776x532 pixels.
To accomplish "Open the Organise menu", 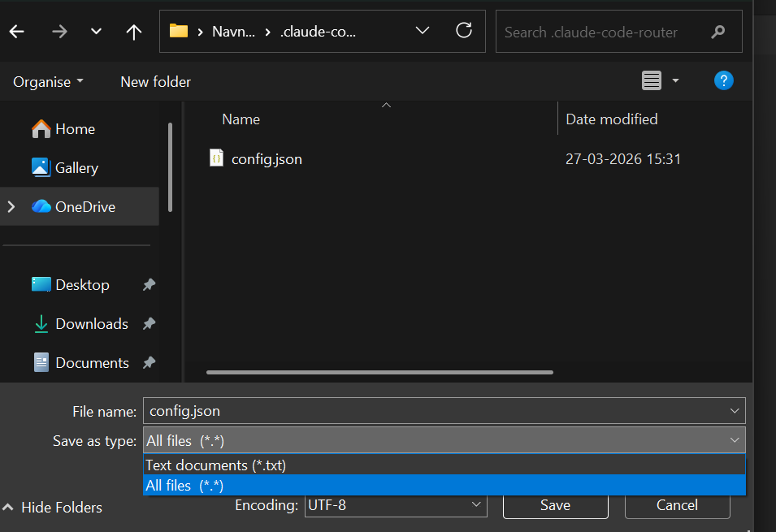I will [48, 82].
